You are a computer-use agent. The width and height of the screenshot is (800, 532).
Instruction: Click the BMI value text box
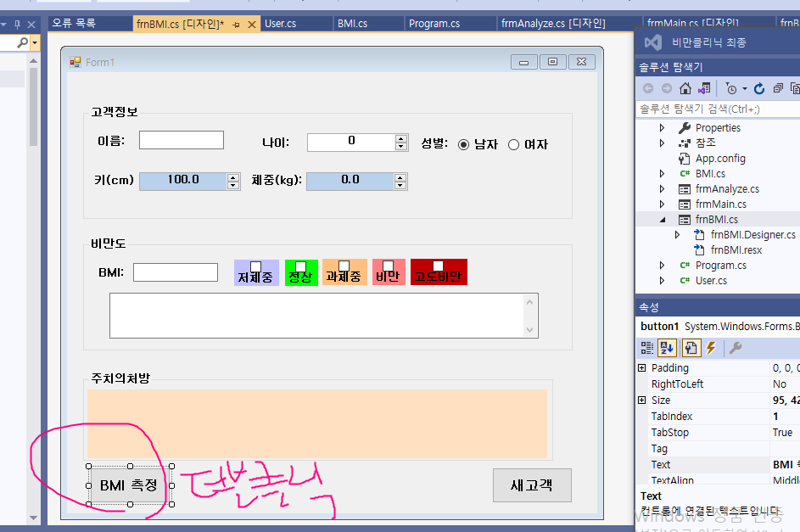176,272
